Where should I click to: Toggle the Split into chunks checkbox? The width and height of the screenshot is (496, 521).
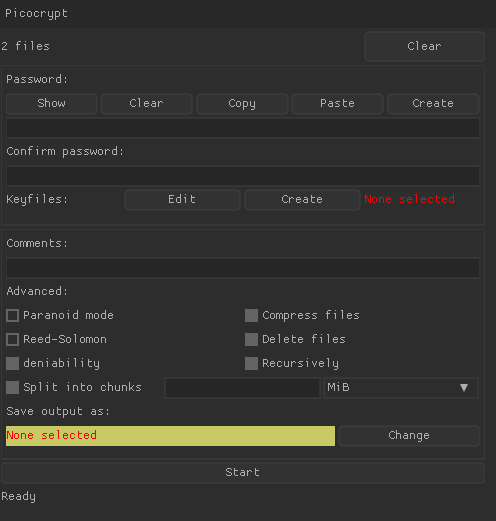click(x=13, y=387)
